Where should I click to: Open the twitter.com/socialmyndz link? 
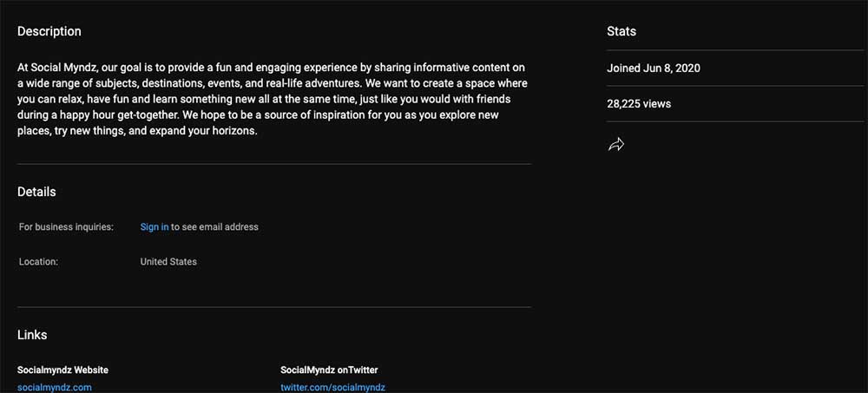click(332, 388)
